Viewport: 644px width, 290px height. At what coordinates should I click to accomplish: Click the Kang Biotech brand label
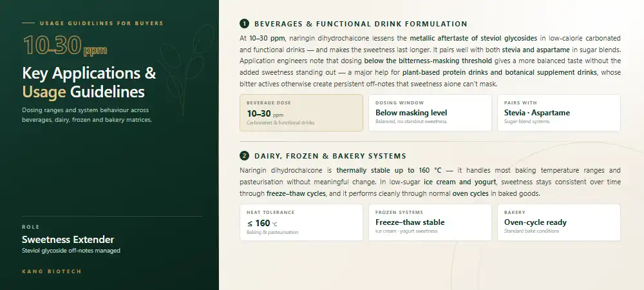[x=52, y=271]
